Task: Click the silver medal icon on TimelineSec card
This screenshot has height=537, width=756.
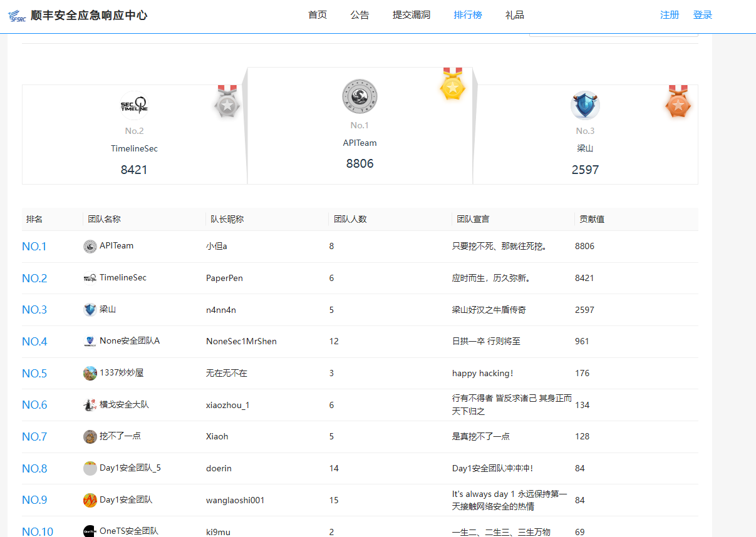Action: 227,102
